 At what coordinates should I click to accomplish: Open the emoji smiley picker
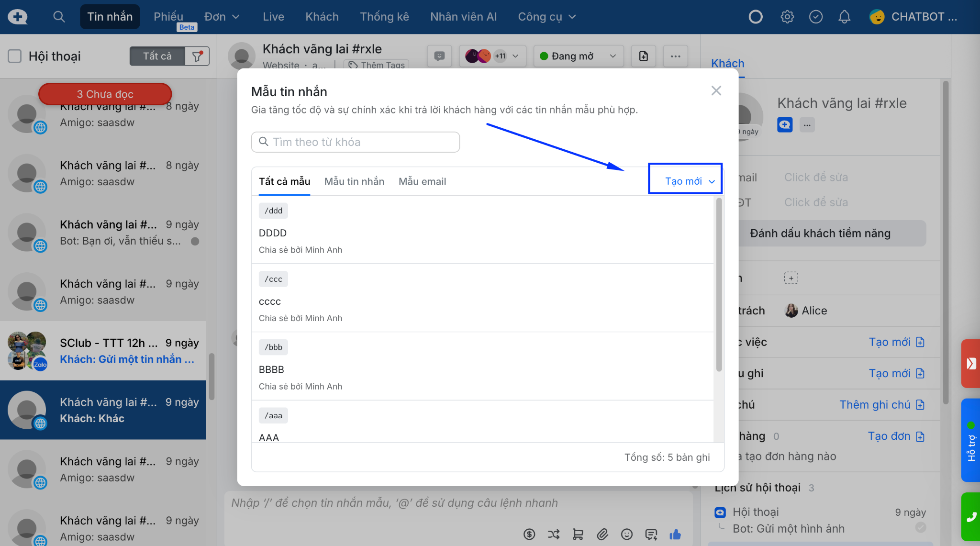(x=627, y=534)
